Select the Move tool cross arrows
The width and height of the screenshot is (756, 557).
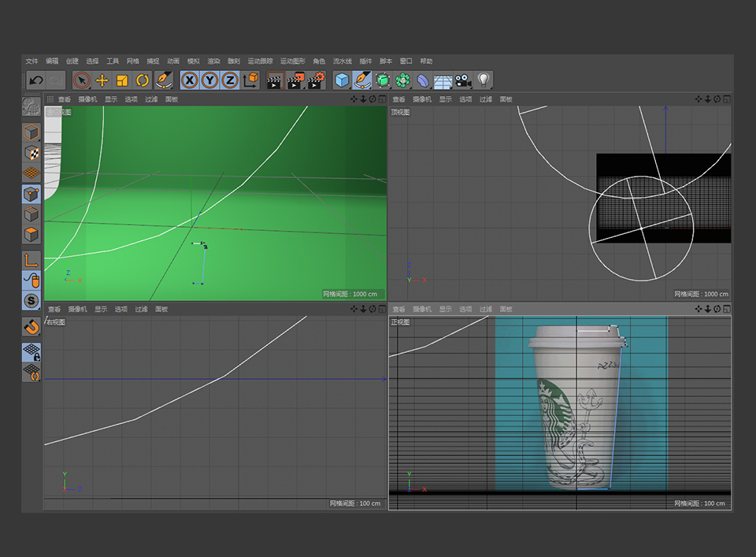(x=102, y=80)
